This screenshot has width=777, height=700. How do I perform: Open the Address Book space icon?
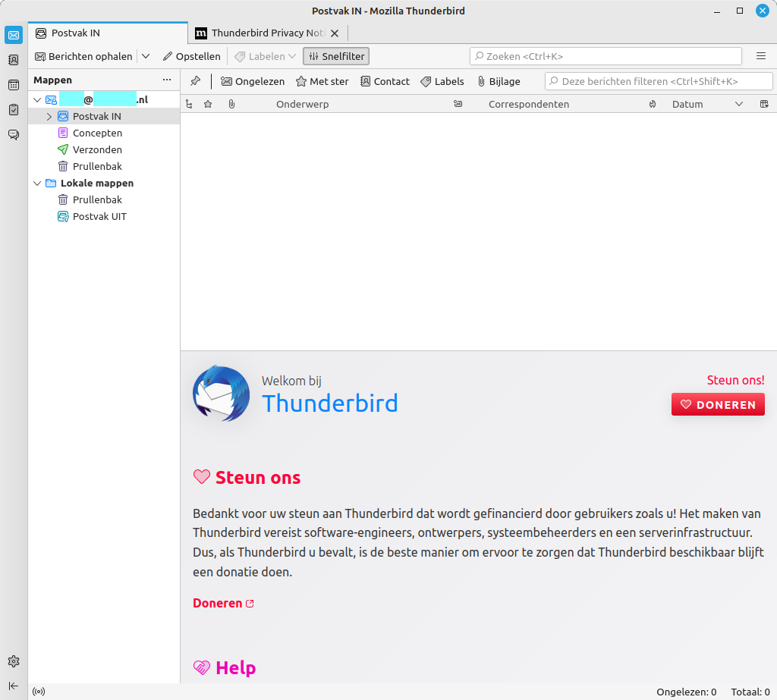click(14, 60)
